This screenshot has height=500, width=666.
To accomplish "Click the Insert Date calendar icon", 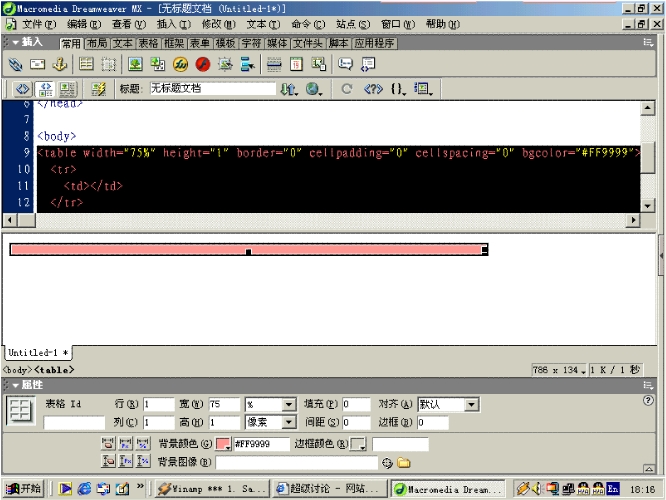I will point(296,64).
